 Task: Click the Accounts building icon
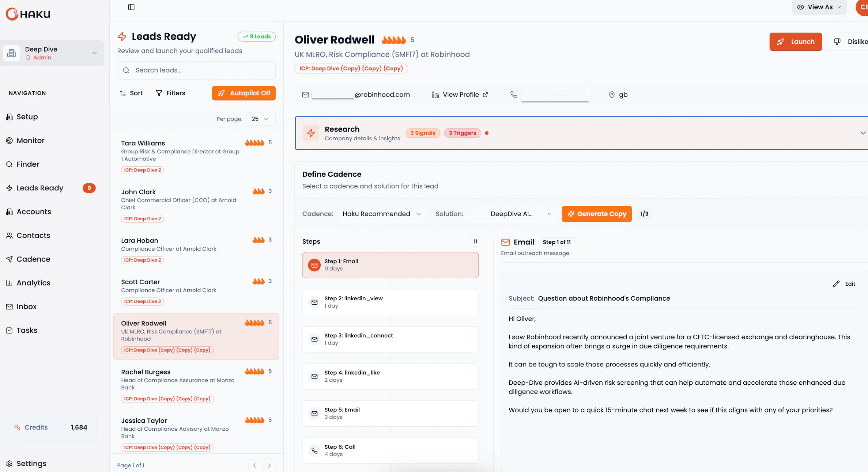(x=10, y=212)
